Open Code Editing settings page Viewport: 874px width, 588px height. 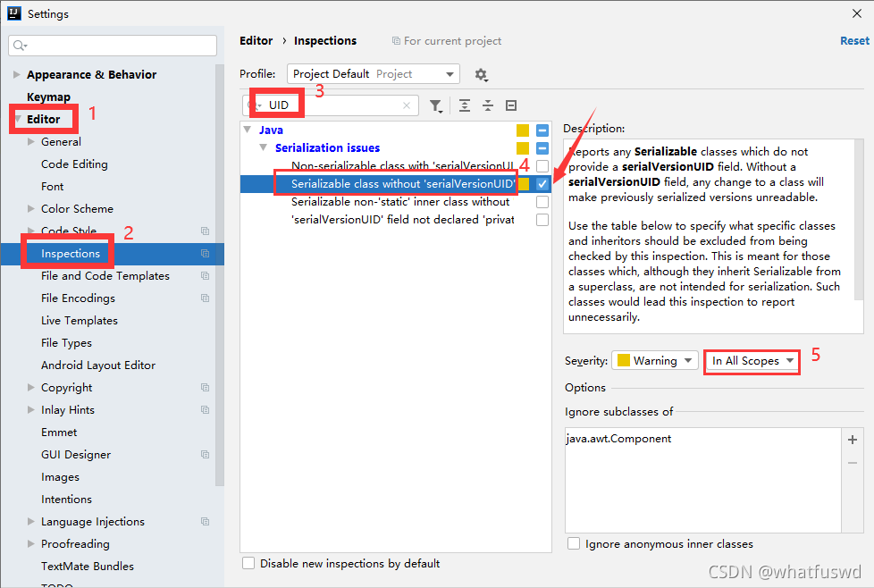click(x=74, y=164)
